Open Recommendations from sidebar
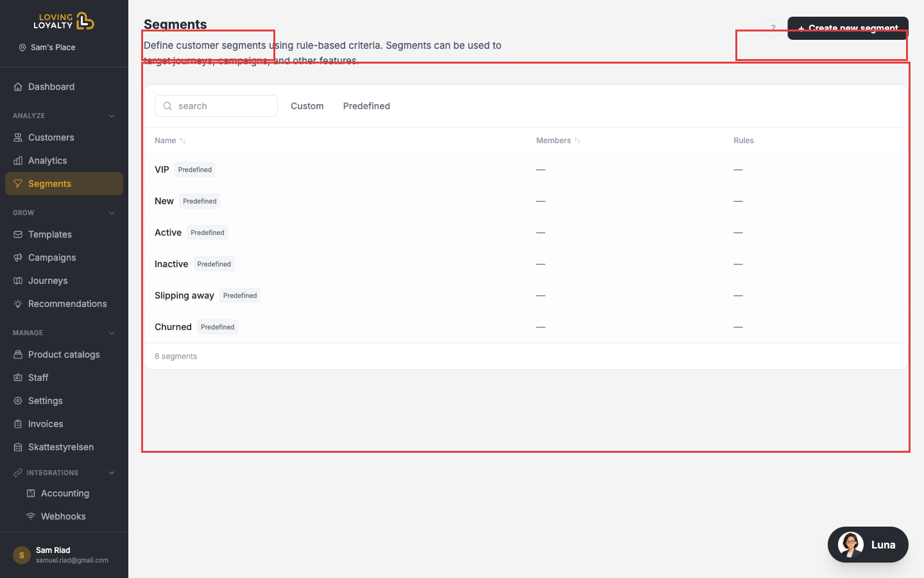Screen dimensions: 924x578 point(64,304)
